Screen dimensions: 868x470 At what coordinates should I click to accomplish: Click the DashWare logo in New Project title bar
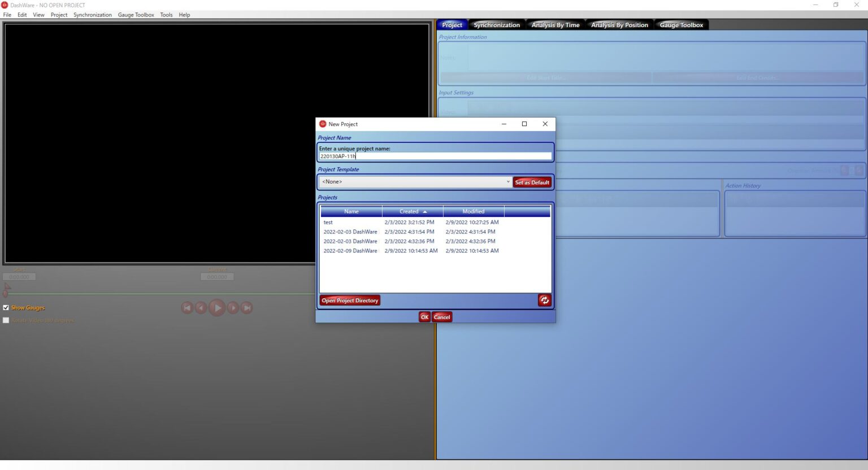(323, 124)
